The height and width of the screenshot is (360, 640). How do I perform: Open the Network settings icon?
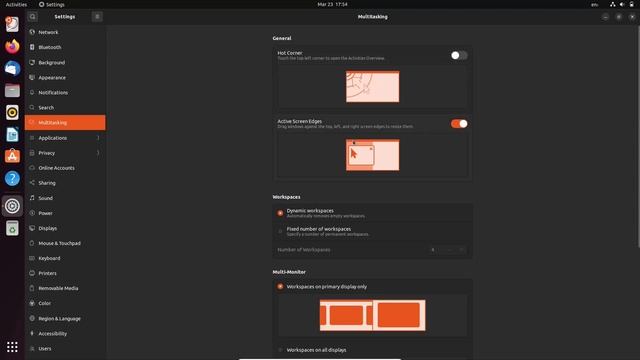point(32,32)
